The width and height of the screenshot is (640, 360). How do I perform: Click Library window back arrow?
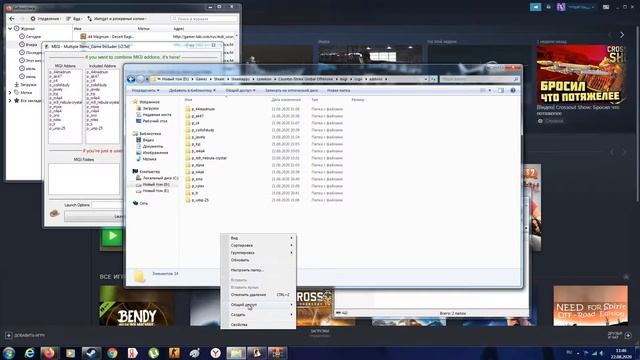coord(12,19)
